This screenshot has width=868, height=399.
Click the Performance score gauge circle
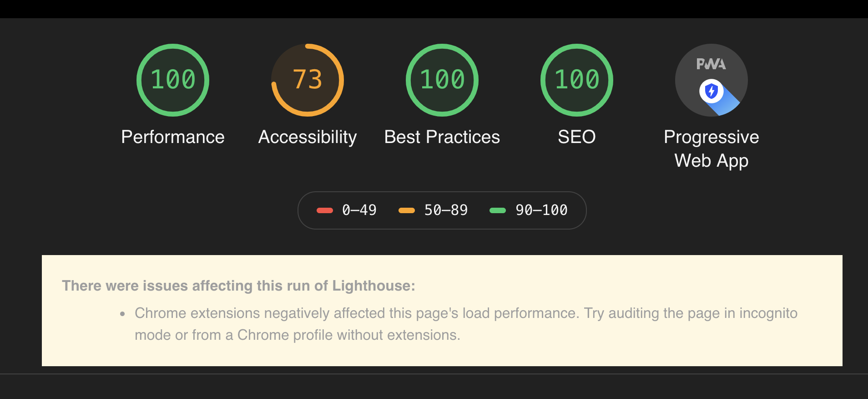173,80
